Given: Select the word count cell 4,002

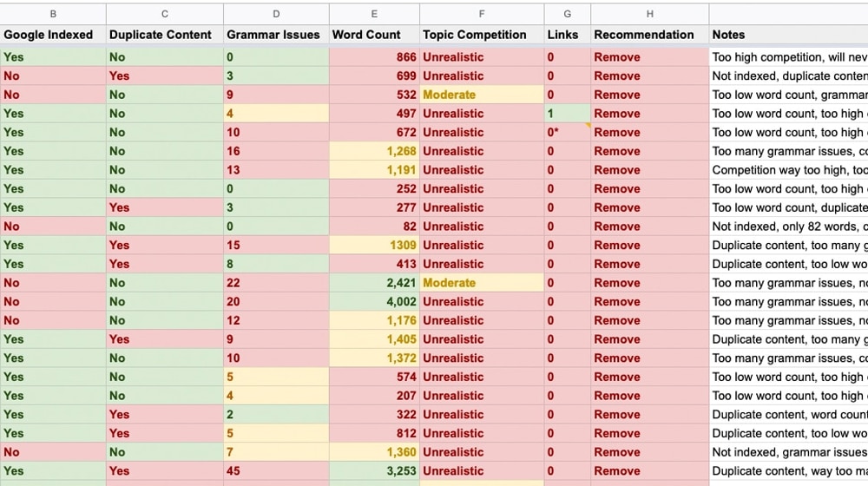Looking at the screenshot, I should tap(374, 302).
